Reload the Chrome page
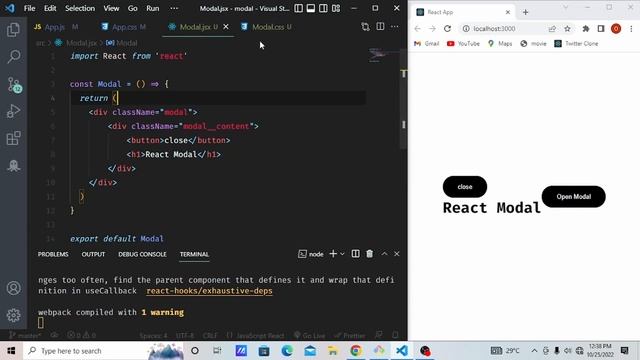640x360 pixels. (447, 29)
